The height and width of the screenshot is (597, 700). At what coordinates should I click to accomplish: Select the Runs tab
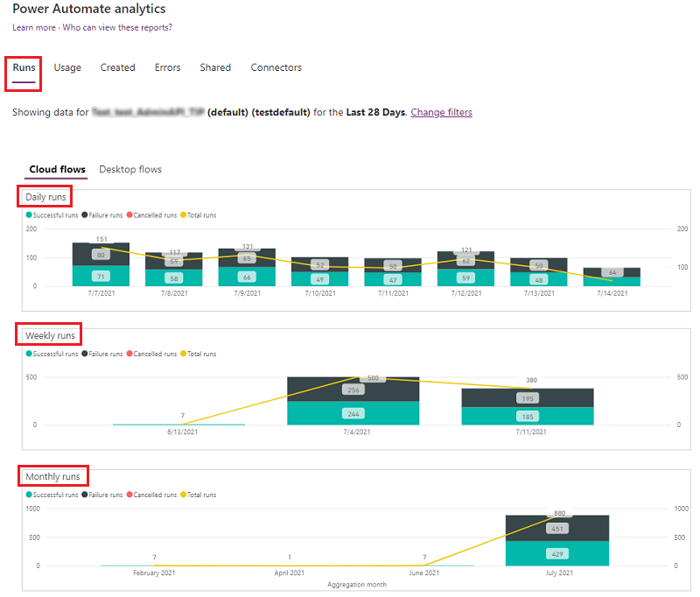click(24, 67)
